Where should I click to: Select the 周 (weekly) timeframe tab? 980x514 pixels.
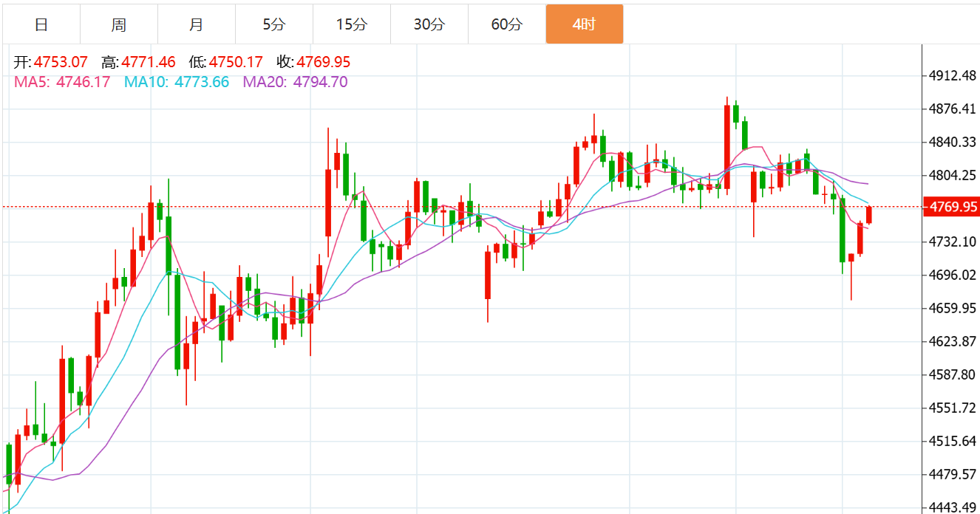point(119,24)
